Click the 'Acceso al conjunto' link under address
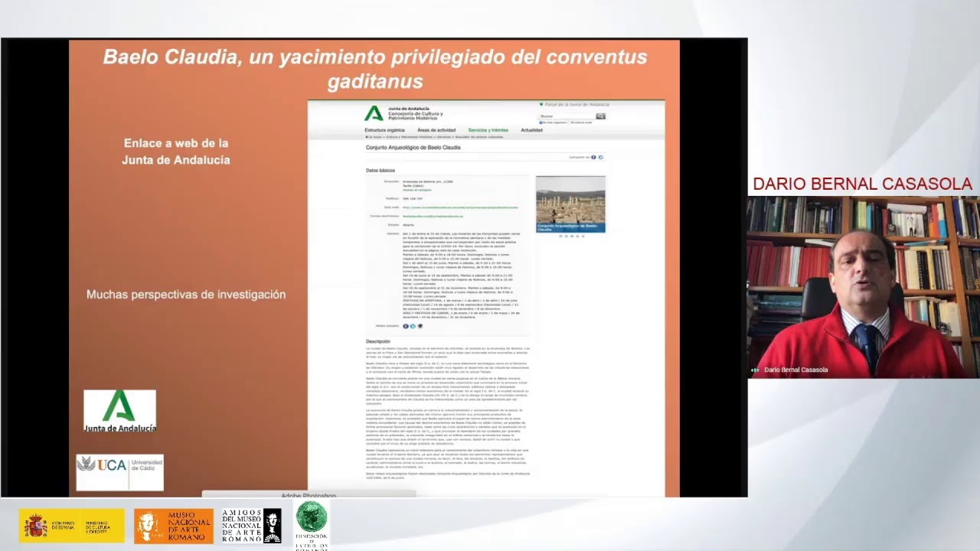This screenshot has width=980, height=551. tap(417, 190)
